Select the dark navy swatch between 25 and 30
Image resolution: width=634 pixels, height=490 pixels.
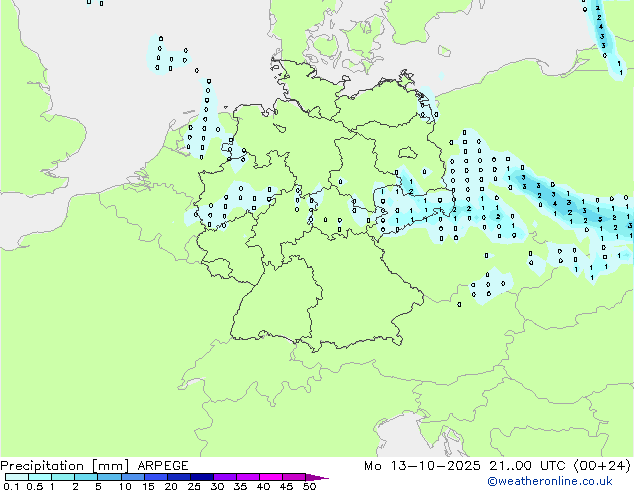coord(202,477)
